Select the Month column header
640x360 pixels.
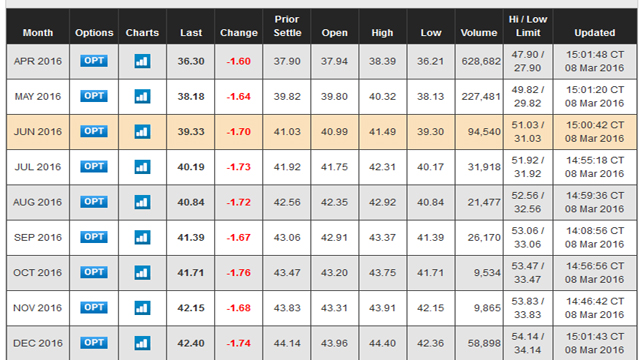38,33
